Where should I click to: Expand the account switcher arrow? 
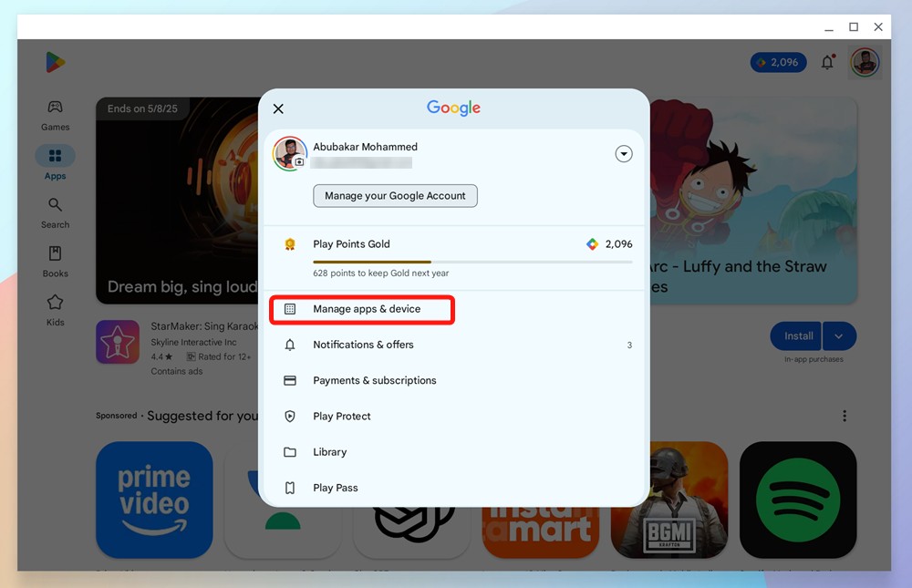tap(624, 154)
